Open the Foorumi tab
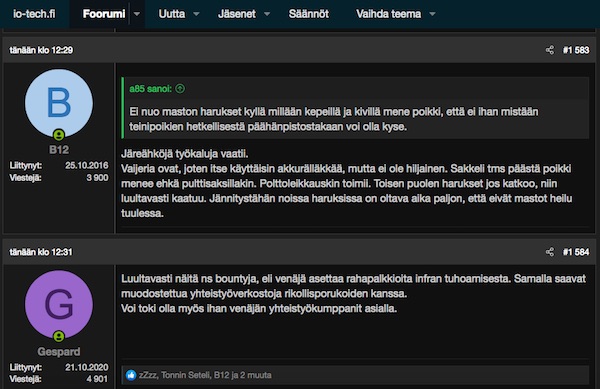This screenshot has height=389, width=600. coord(104,14)
